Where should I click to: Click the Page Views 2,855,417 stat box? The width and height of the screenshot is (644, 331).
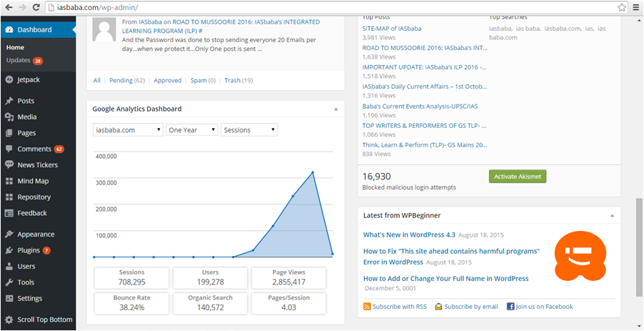point(288,278)
